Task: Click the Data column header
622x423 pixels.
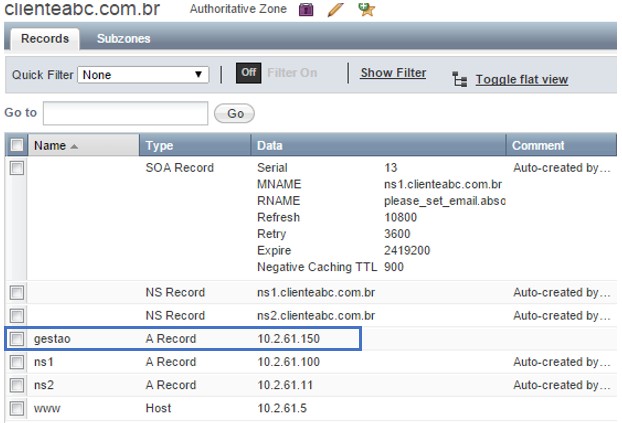Action: [378, 146]
